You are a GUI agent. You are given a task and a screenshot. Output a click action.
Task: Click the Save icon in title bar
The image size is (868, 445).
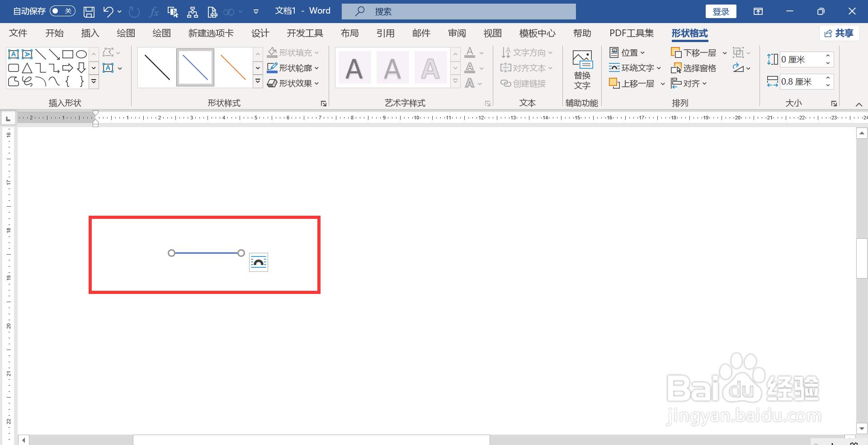89,11
